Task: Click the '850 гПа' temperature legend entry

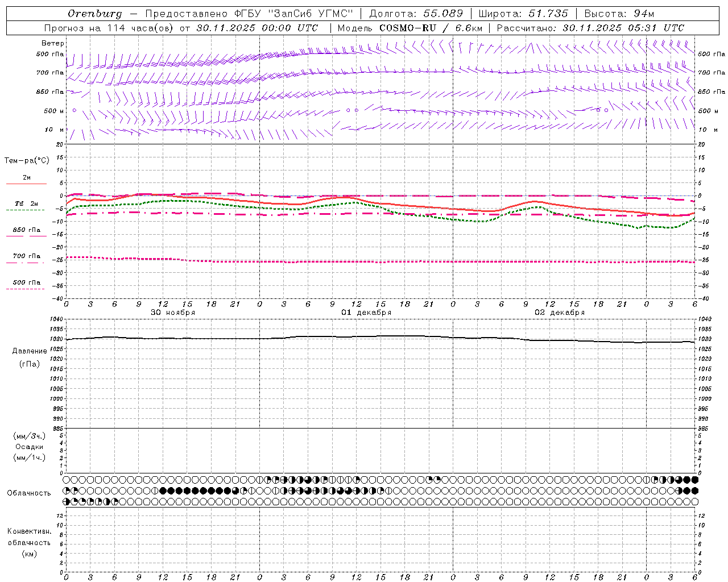Action: [x=27, y=230]
